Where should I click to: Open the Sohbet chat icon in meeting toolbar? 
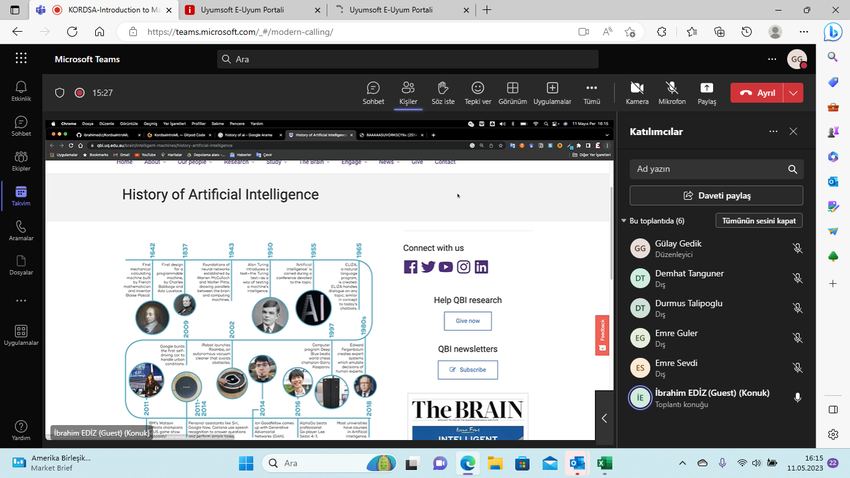pyautogui.click(x=373, y=88)
